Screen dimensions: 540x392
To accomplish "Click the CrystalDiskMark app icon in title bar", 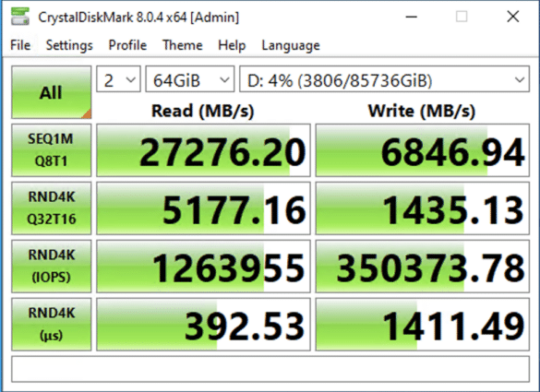I will [20, 17].
